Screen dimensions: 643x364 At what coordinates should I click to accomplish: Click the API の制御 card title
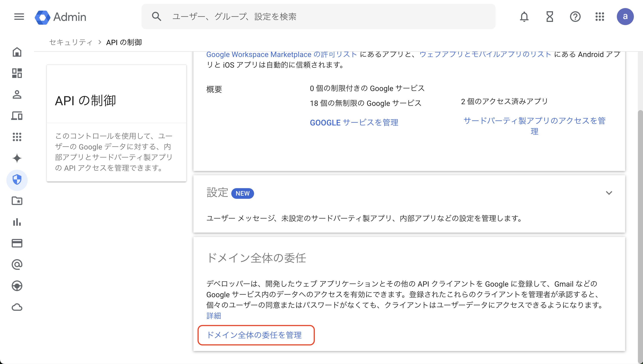85,101
